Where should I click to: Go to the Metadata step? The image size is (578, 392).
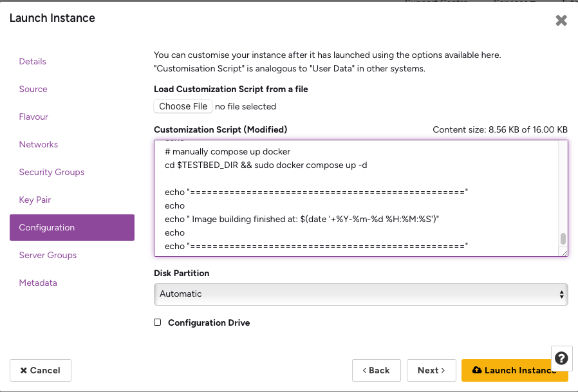tap(38, 283)
